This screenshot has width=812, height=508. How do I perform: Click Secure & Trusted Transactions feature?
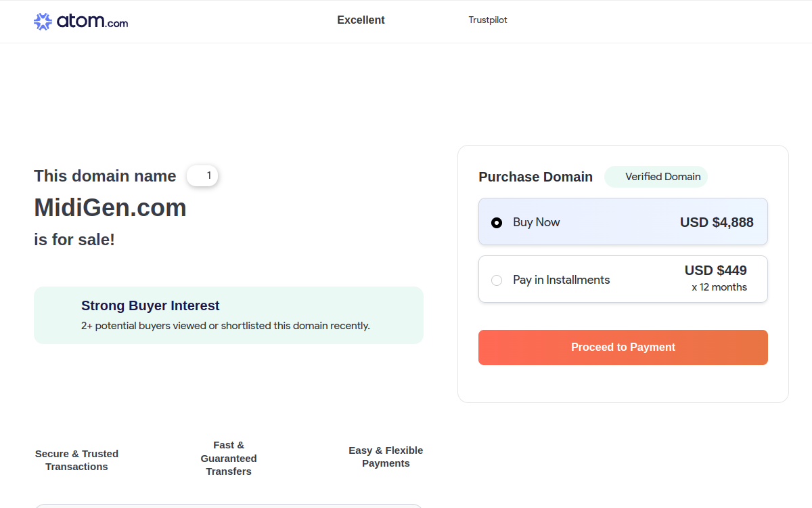point(76,460)
